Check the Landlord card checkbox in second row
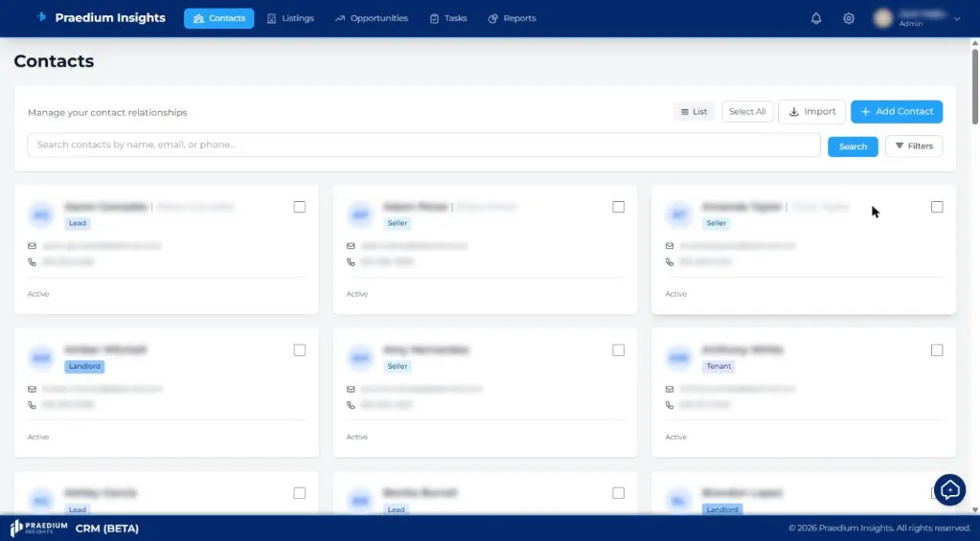Screen dimensions: 980x541 coord(300,350)
